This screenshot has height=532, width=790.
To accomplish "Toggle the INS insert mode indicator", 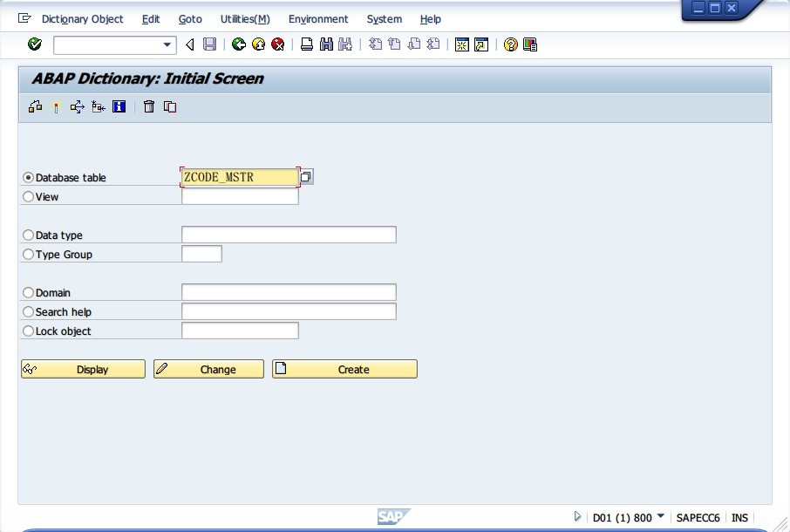I will click(x=739, y=517).
